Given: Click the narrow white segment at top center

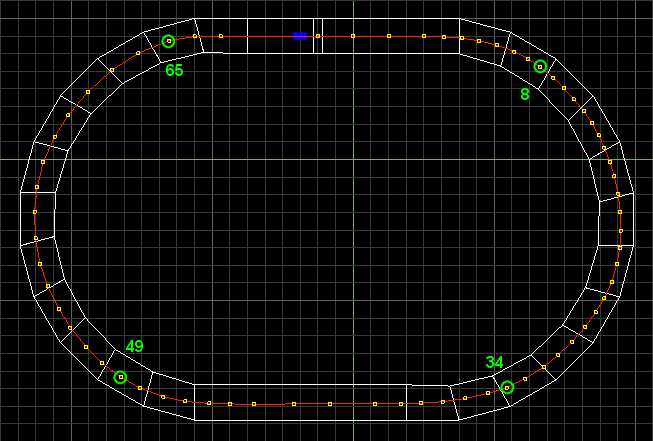Looking at the screenshot, I should pyautogui.click(x=318, y=26).
